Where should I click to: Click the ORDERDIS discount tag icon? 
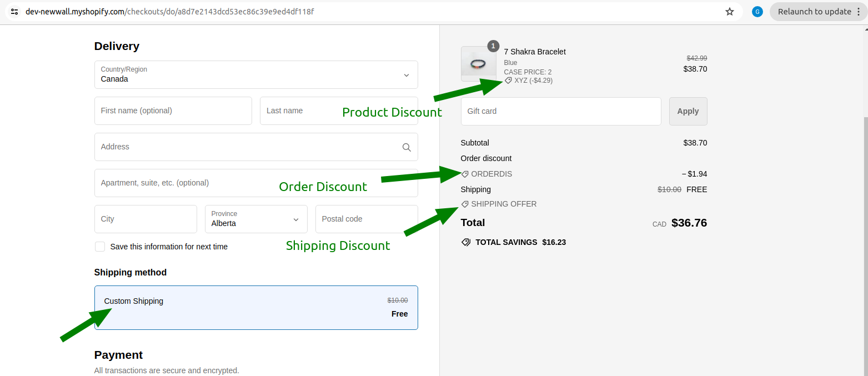(465, 174)
